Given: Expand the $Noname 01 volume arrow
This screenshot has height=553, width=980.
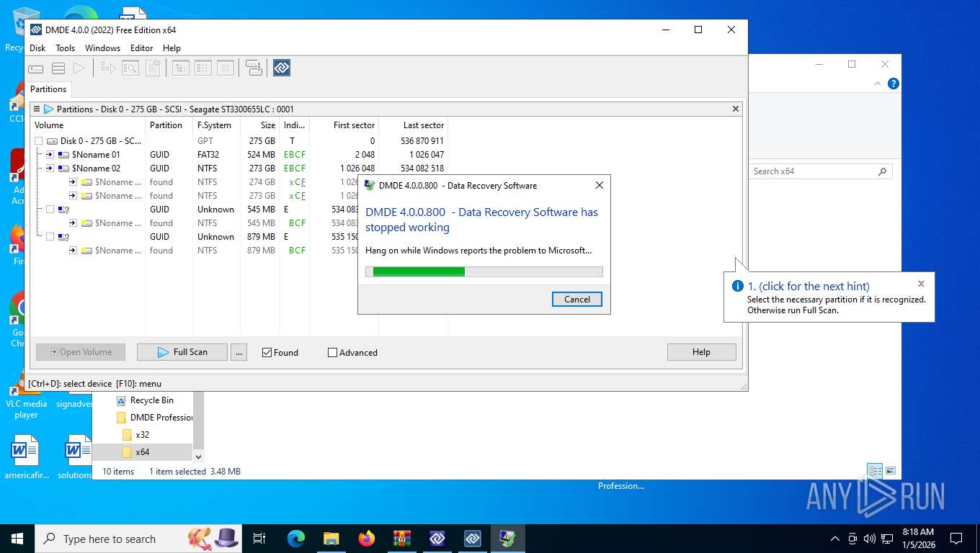Looking at the screenshot, I should [50, 155].
